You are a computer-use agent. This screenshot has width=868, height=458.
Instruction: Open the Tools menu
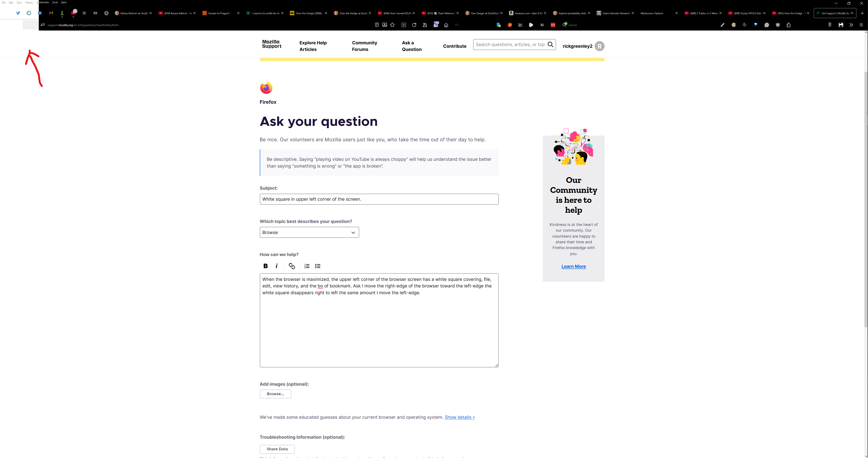55,2
